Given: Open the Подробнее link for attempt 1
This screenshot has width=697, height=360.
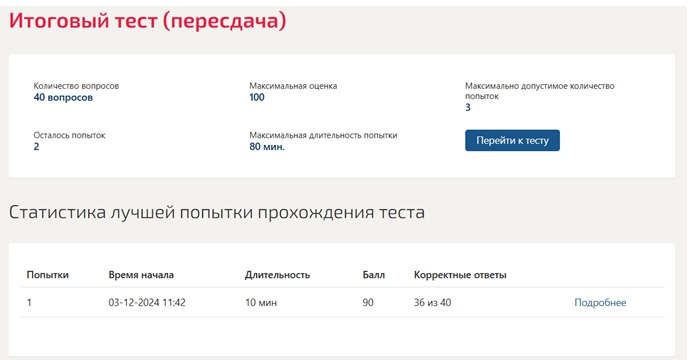Looking at the screenshot, I should 600,303.
